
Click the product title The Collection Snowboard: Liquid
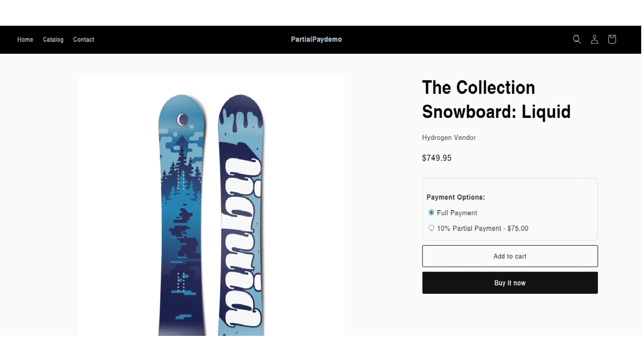pyautogui.click(x=496, y=100)
